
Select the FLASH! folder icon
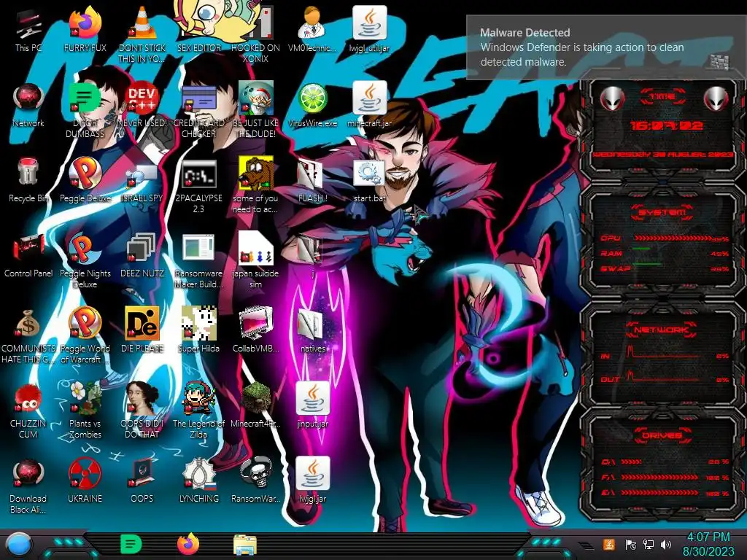[x=312, y=181]
